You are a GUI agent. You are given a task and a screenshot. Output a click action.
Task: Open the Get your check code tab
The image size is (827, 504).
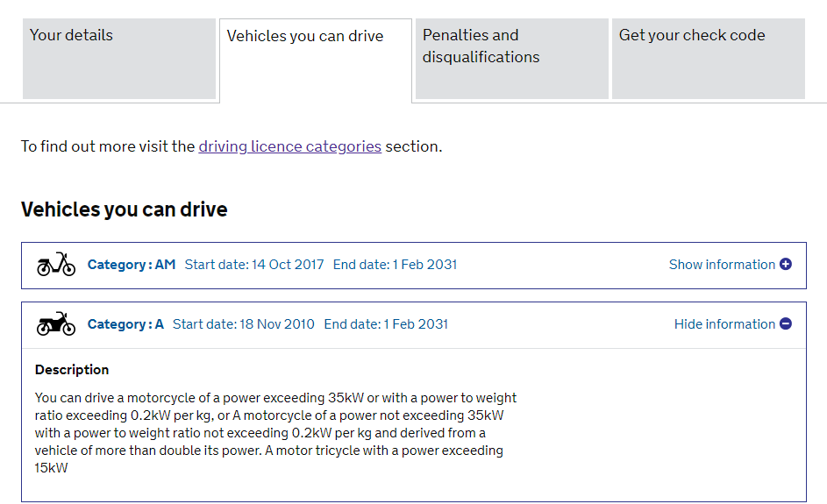(709, 59)
